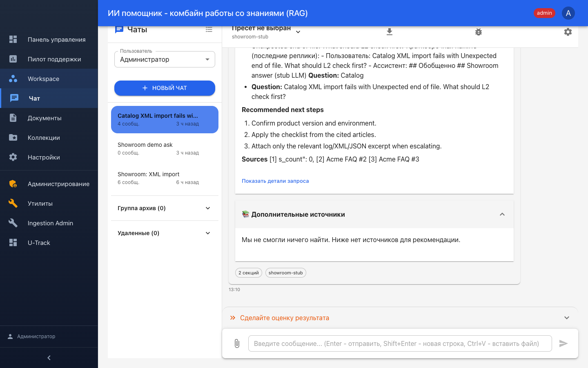The width and height of the screenshot is (588, 368).
Task: Click the Ingestion Admin menu label
Action: point(50,223)
